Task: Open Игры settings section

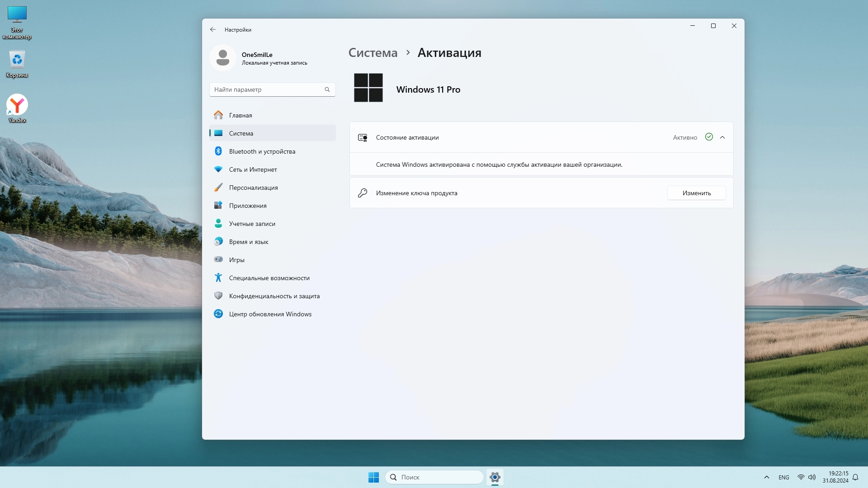Action: (236, 260)
